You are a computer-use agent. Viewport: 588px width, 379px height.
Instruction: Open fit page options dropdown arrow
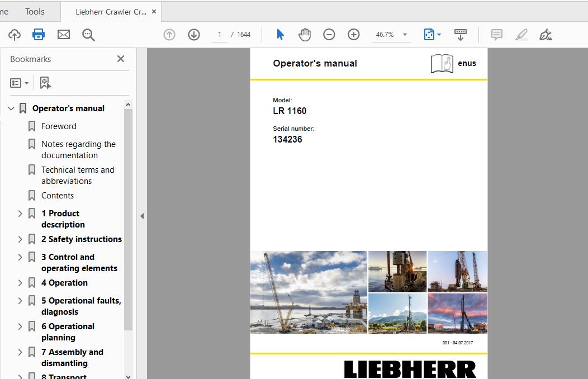pyautogui.click(x=439, y=35)
